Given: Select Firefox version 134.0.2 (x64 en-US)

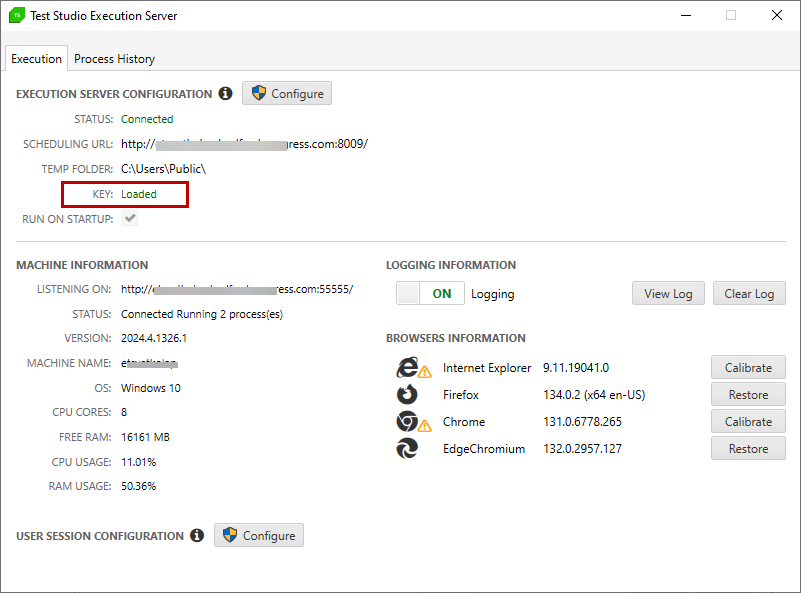Looking at the screenshot, I should pos(594,395).
